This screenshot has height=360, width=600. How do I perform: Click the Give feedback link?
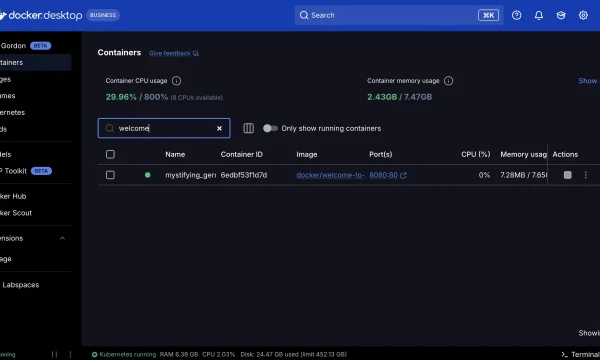click(174, 53)
